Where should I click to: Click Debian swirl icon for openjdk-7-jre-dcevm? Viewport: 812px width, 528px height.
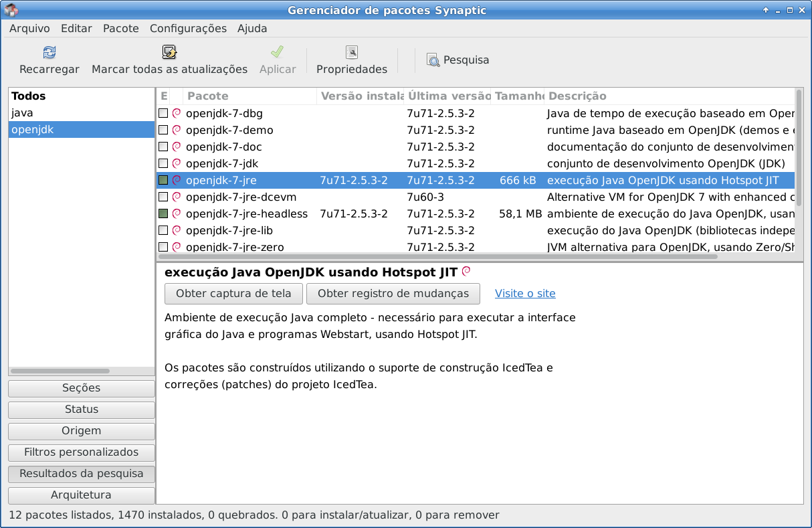[177, 197]
